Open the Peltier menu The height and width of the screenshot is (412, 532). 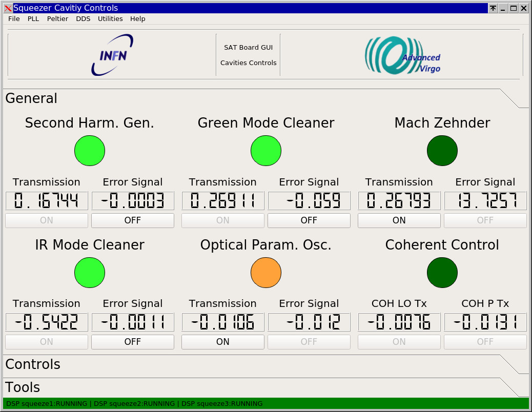pos(57,19)
